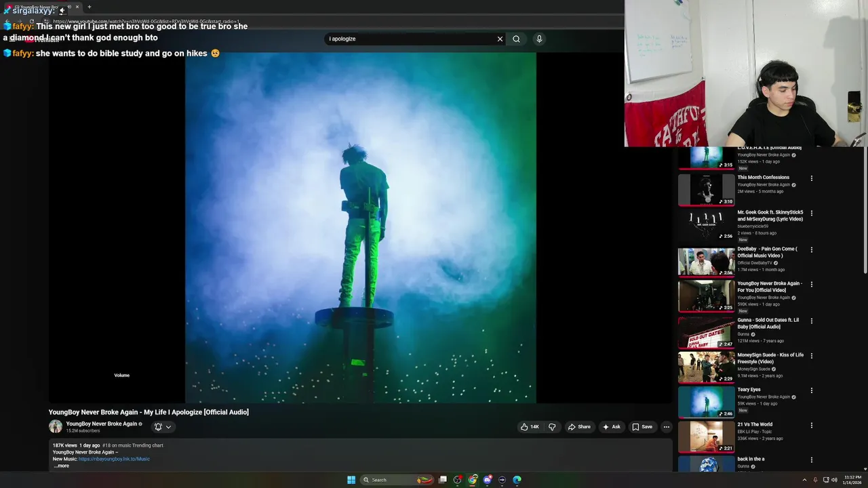Image resolution: width=868 pixels, height=488 pixels.
Task: Open menu for 'For You [Official Video]'
Action: point(812,284)
